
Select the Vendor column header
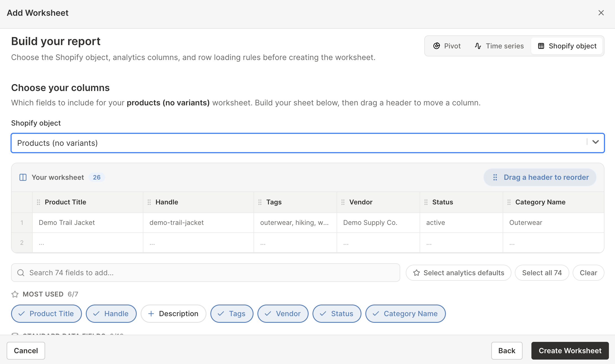(378, 202)
